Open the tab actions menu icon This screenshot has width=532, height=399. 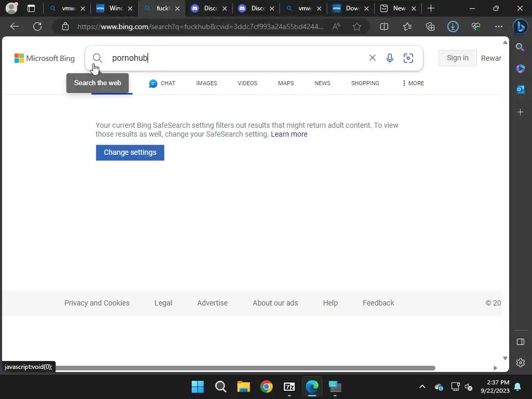[x=31, y=8]
